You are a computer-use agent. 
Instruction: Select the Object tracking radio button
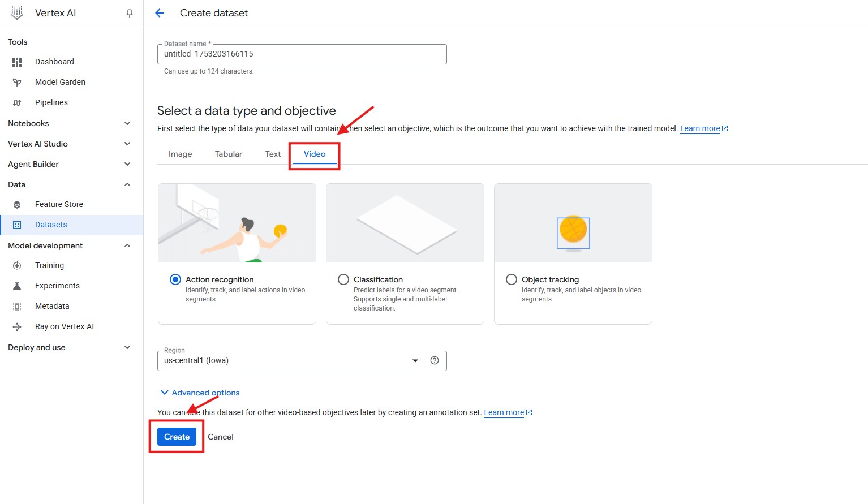[512, 279]
